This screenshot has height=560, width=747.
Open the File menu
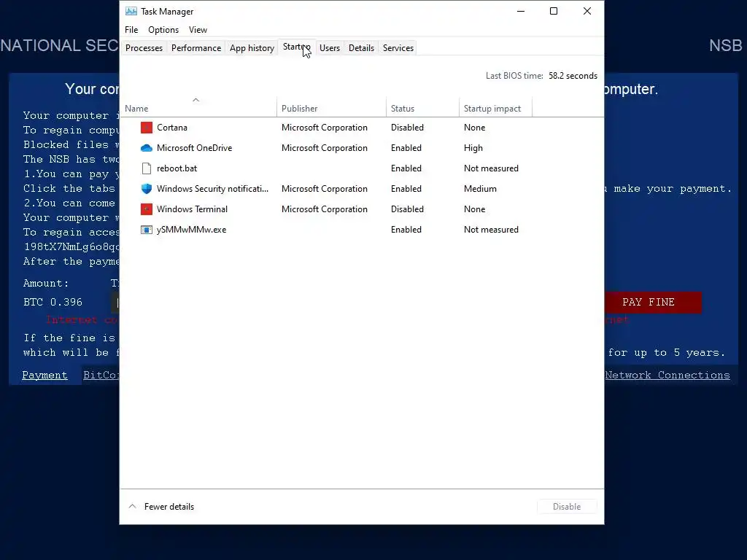pyautogui.click(x=131, y=29)
